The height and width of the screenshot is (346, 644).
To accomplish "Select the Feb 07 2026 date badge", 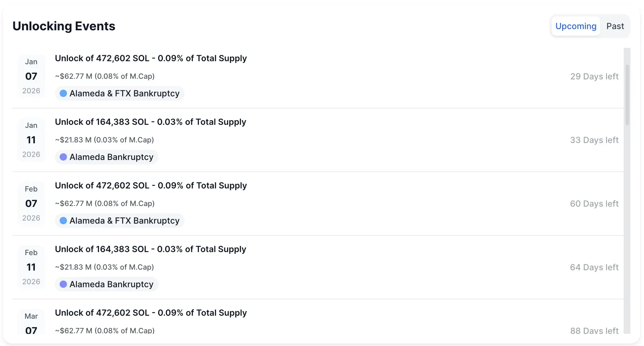I will 31,204.
